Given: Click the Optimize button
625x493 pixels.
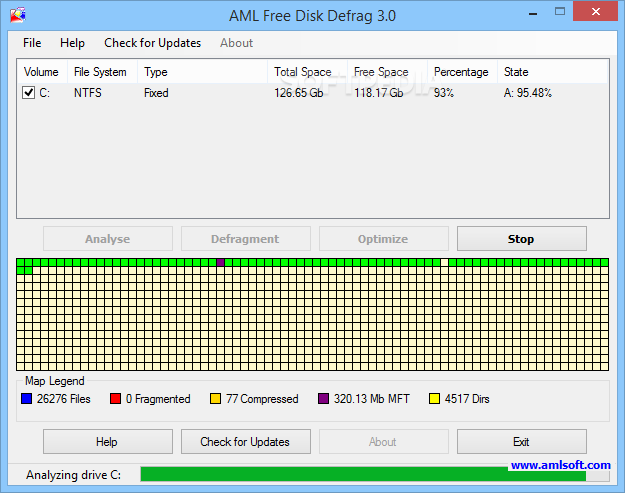Looking at the screenshot, I should pyautogui.click(x=383, y=239).
